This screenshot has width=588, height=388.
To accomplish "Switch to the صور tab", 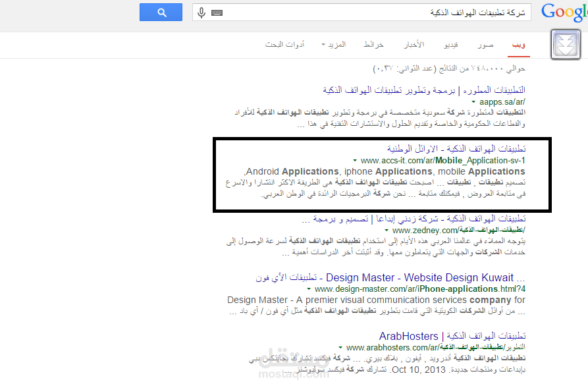I will tap(485, 45).
